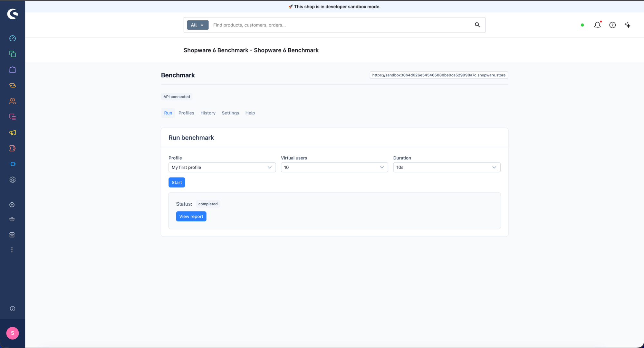Open the All search scope dropdown
Screen dimensions: 644x348
(x=197, y=25)
